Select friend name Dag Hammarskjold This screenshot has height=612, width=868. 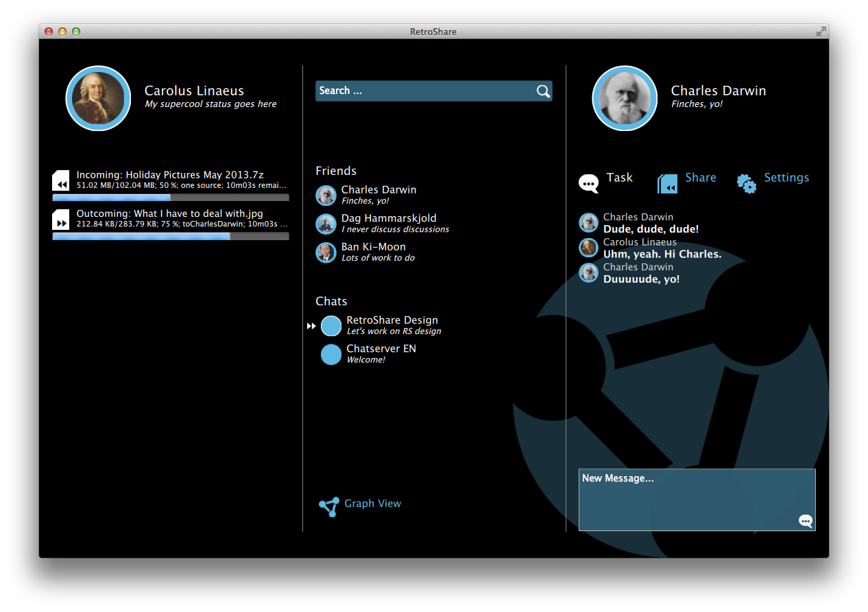tap(389, 218)
